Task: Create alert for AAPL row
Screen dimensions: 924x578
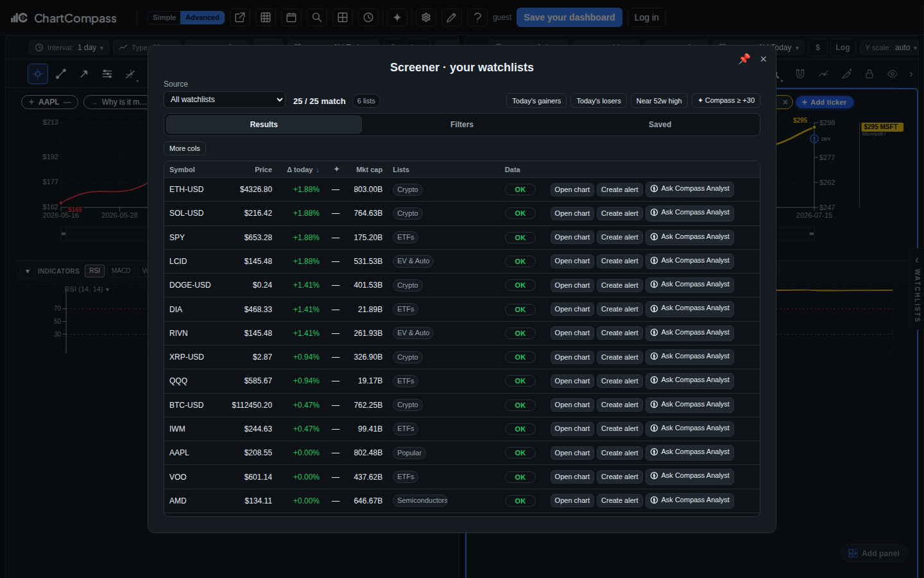Action: pyautogui.click(x=619, y=453)
